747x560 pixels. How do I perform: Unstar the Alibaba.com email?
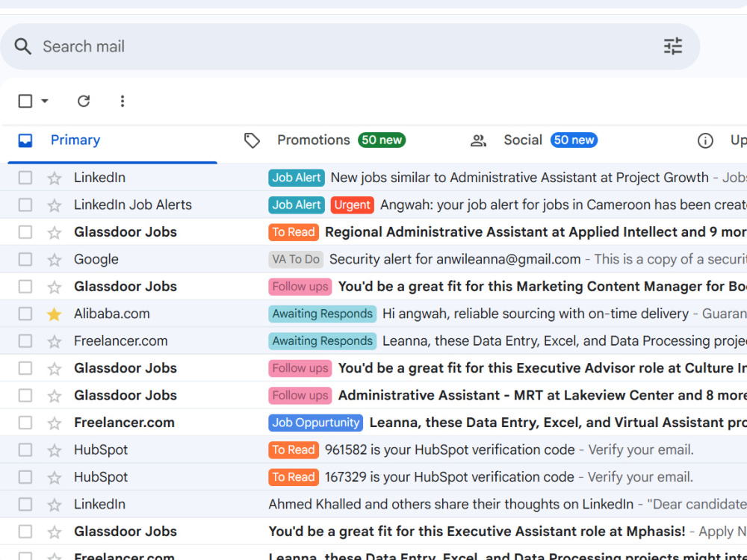(x=55, y=314)
